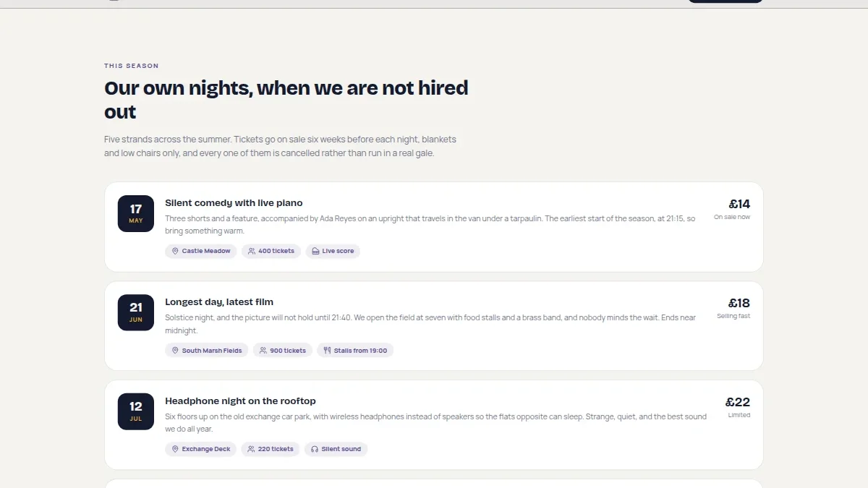
Task: Click the £14 On sale now price
Action: point(732,209)
